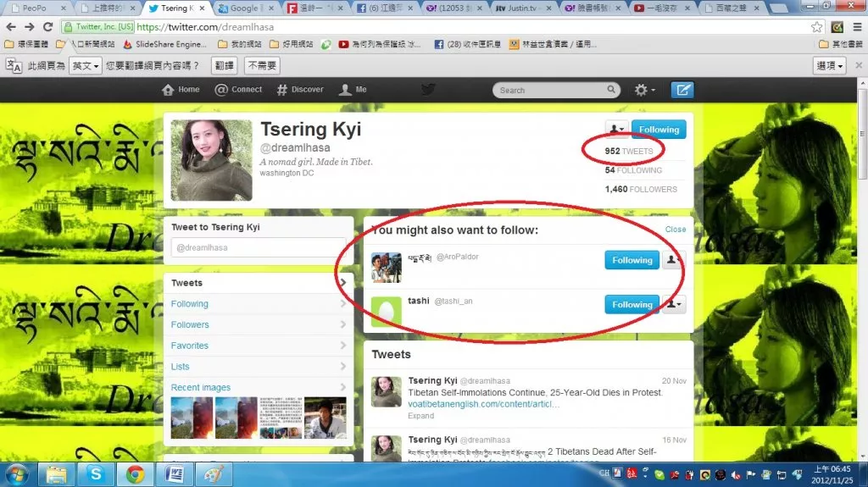
Task: Open the Windows Start button
Action: click(x=17, y=475)
